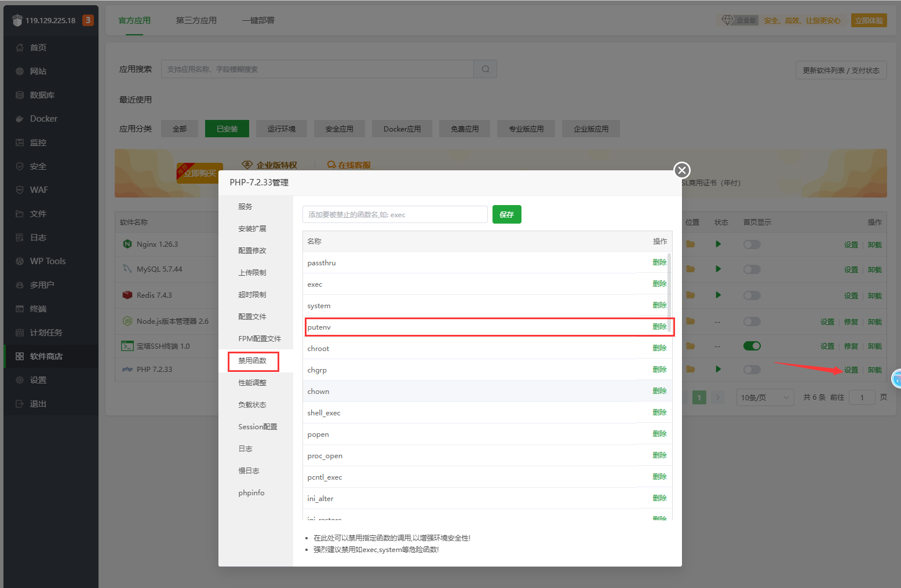The image size is (901, 588).
Task: Click the notification badge showing 3
Action: (x=87, y=20)
